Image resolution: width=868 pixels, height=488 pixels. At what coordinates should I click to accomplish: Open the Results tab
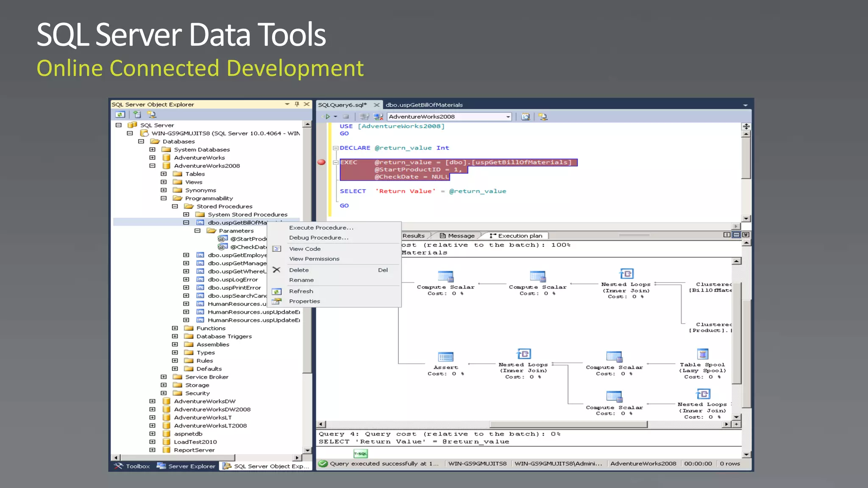pos(414,236)
